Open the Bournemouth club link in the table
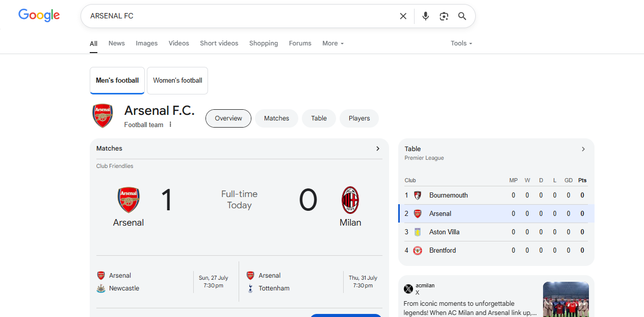 pyautogui.click(x=448, y=195)
